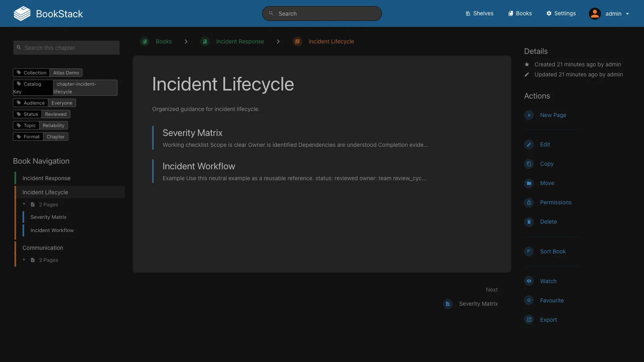Click the Delete trash icon
This screenshot has width=644, height=362.
click(x=529, y=222)
